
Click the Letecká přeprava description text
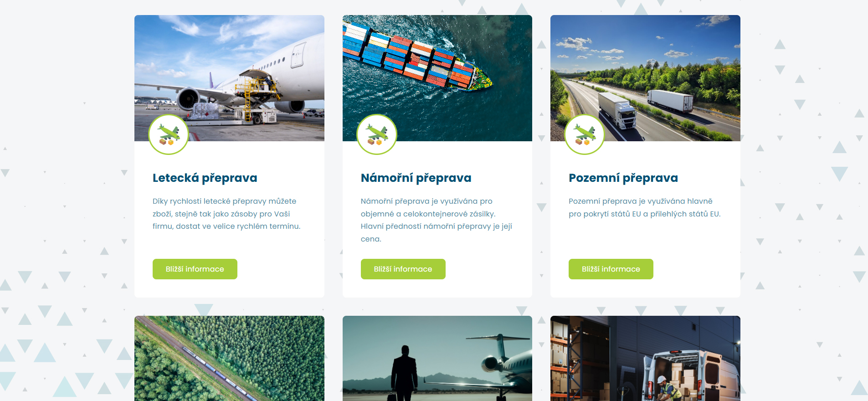[226, 214]
